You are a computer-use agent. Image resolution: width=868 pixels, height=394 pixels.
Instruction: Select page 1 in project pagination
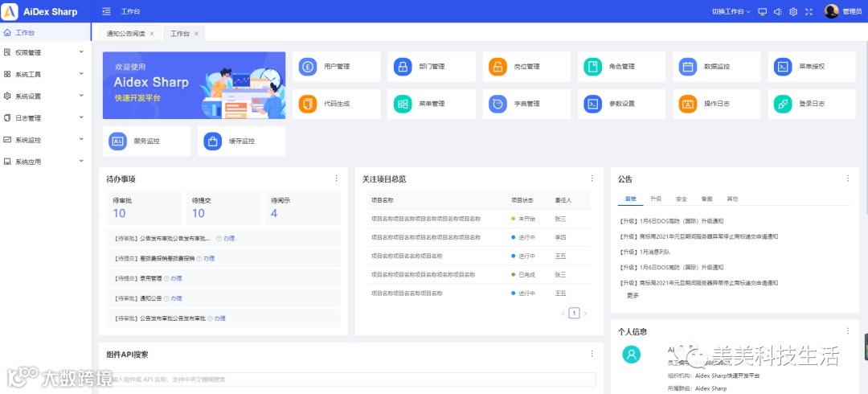tap(574, 314)
